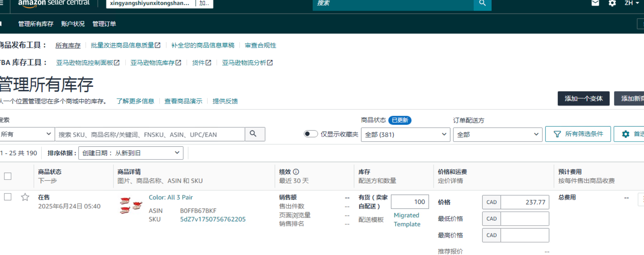Click the product thumbnail image
This screenshot has width=644, height=255.
click(x=130, y=206)
